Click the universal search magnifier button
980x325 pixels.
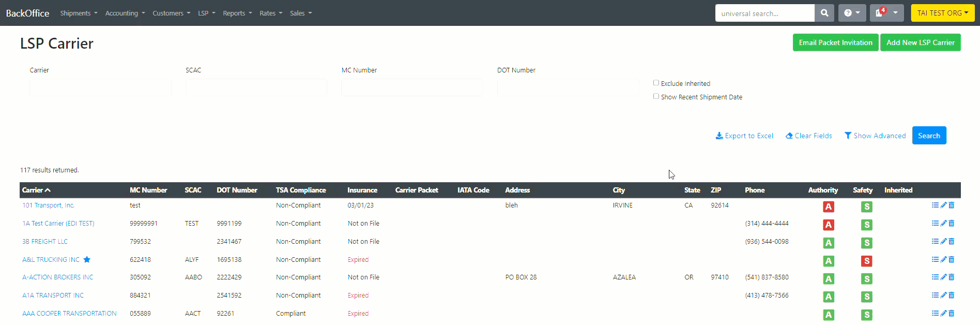(824, 13)
